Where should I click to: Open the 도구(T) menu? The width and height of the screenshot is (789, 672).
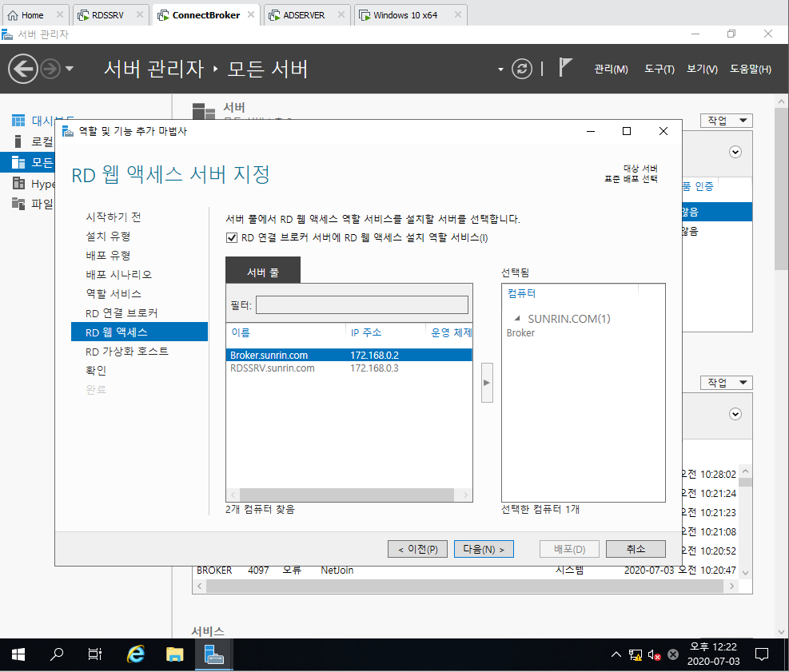pos(659,69)
